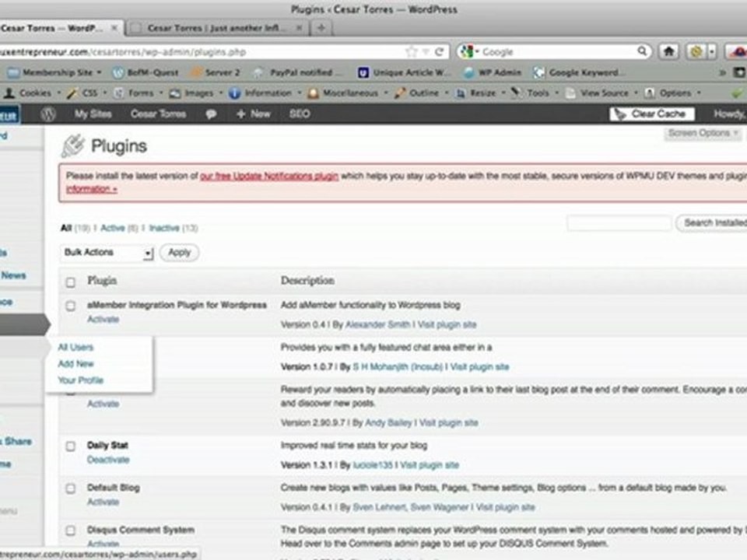The width and height of the screenshot is (747, 560).
Task: Open the Google search engine icon selector
Action: click(x=469, y=51)
